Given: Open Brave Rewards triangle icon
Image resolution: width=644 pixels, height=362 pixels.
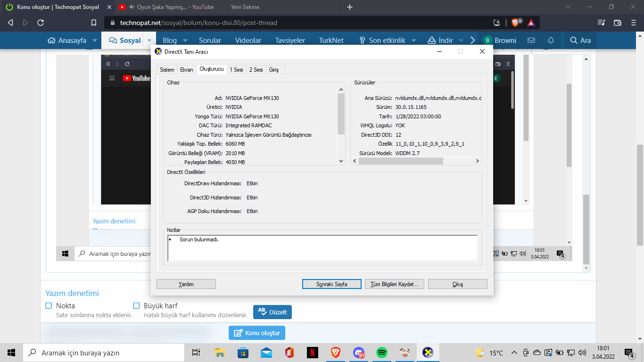Looking at the screenshot, I should coord(531,23).
